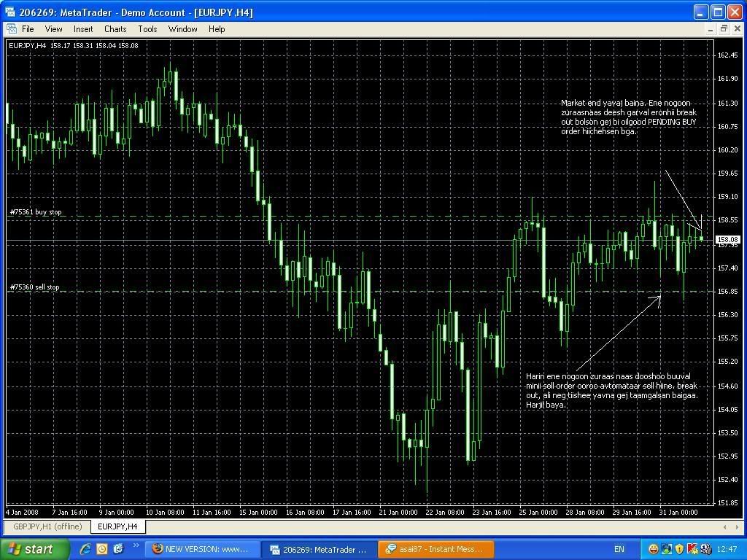Open the Tools menu

147,29
